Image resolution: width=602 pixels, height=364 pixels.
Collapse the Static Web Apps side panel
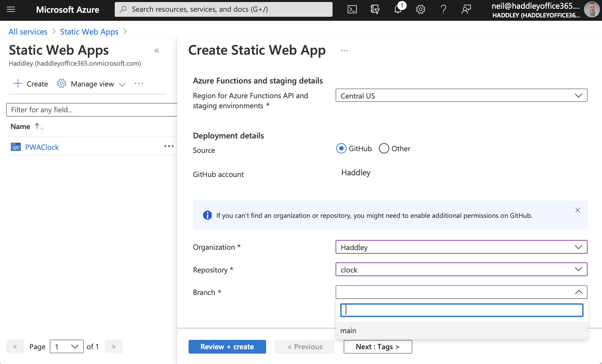click(157, 51)
